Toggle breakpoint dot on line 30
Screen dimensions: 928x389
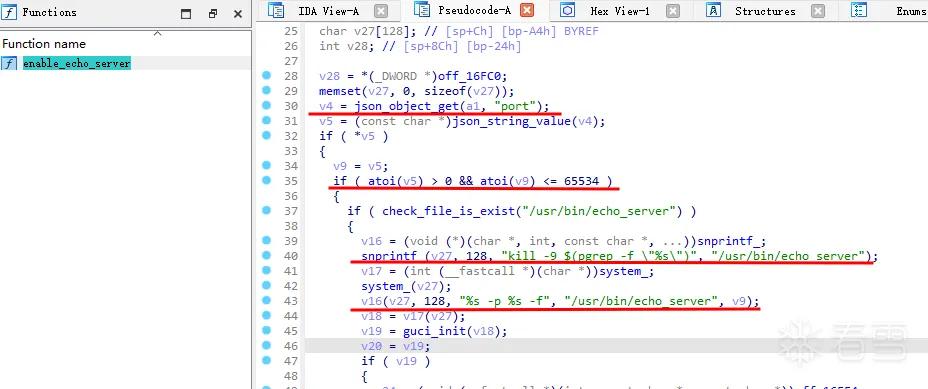[266, 105]
